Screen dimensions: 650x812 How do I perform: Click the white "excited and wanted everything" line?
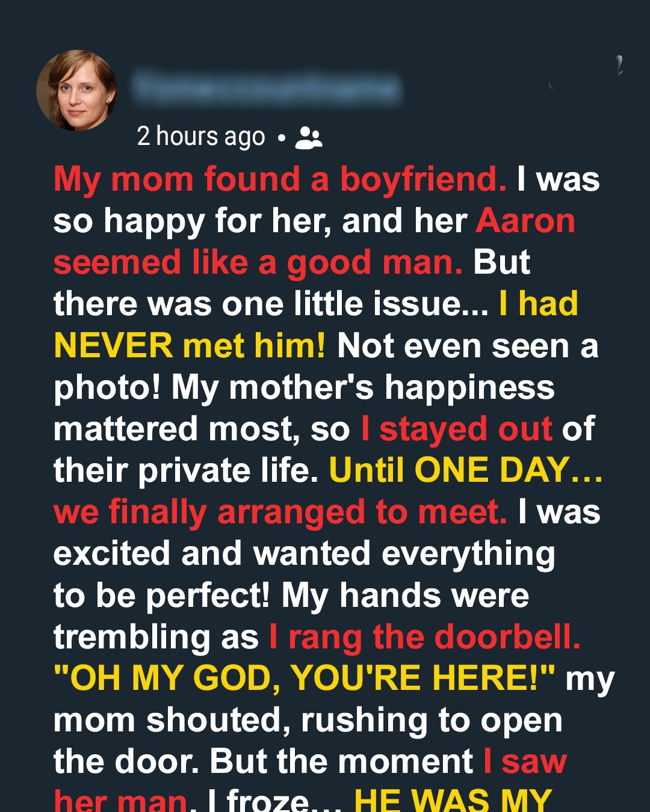304,553
